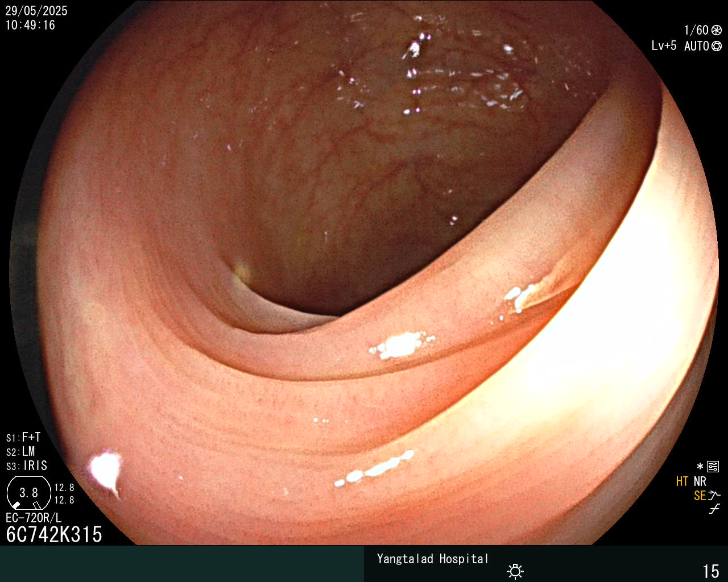Viewport: 728px width, 582px height.
Task: Click the 3.8 channel diameter value
Action: pyautogui.click(x=28, y=493)
